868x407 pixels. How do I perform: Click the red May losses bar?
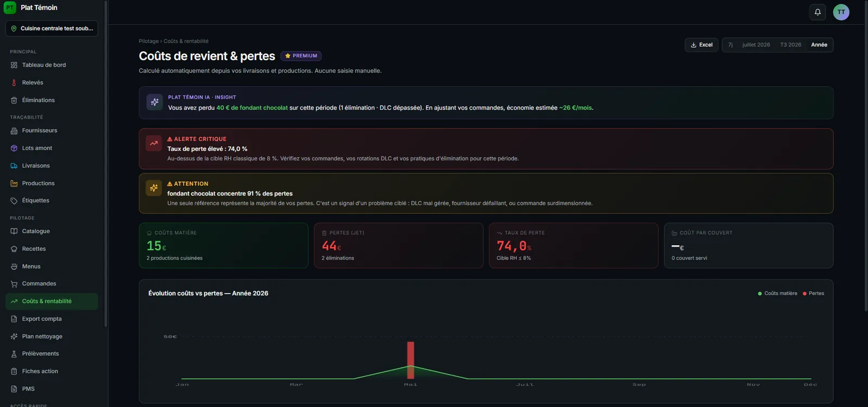(411, 360)
